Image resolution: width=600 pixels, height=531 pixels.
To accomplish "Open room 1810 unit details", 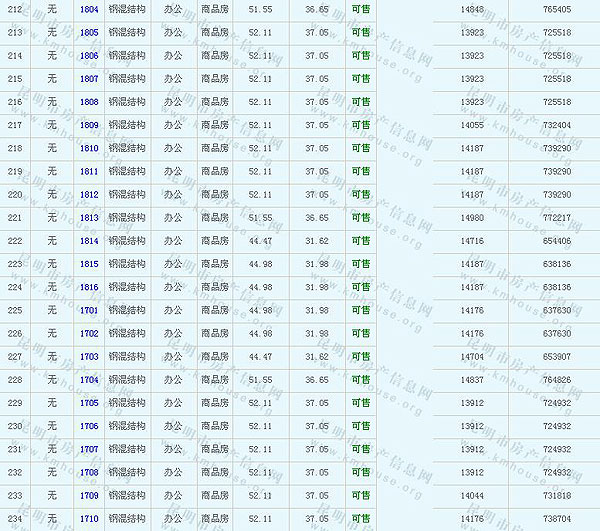I will [x=89, y=148].
